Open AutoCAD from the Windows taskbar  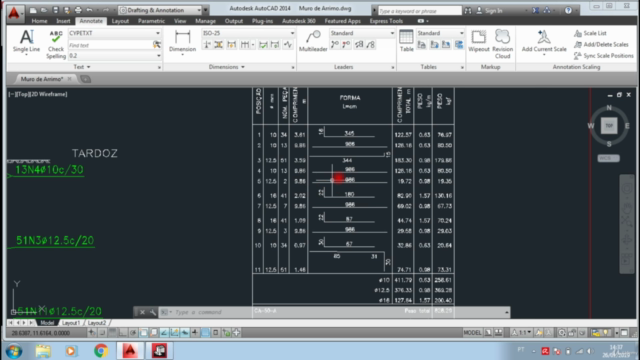pyautogui.click(x=130, y=351)
